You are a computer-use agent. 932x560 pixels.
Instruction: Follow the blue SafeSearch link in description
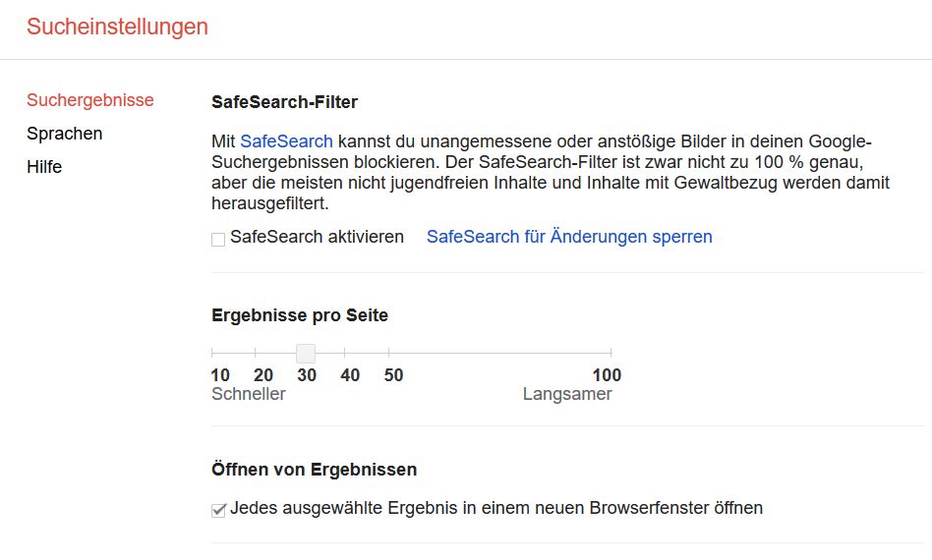286,140
